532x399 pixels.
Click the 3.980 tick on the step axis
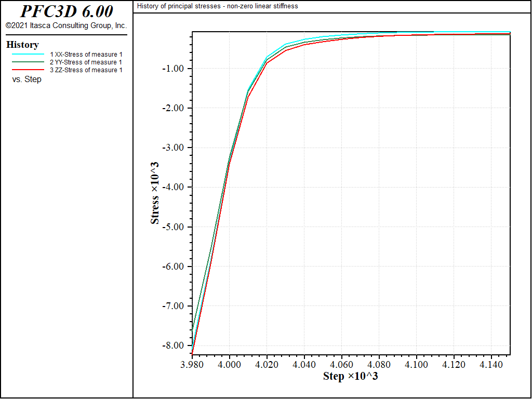[192, 365]
